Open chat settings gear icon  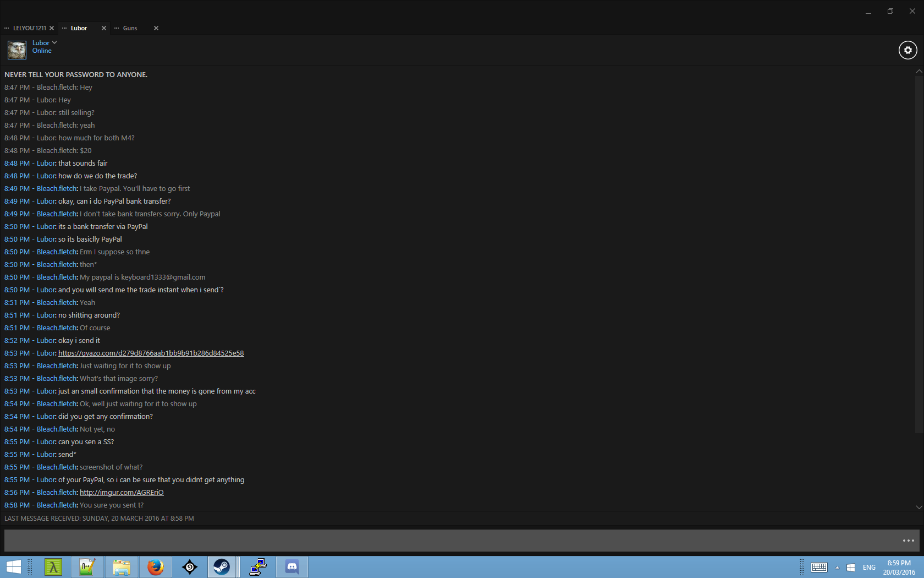(x=908, y=50)
